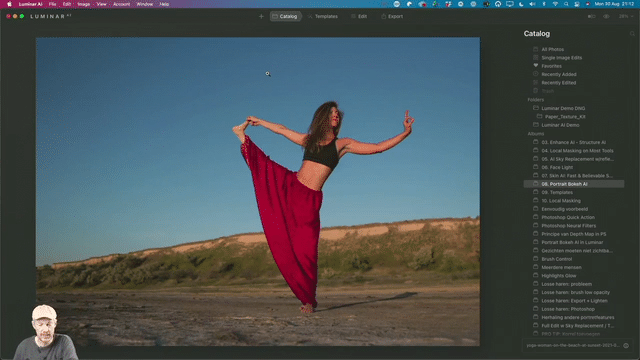
Task: Open the Losse haren: Photoshop album
Action: [x=568, y=309]
